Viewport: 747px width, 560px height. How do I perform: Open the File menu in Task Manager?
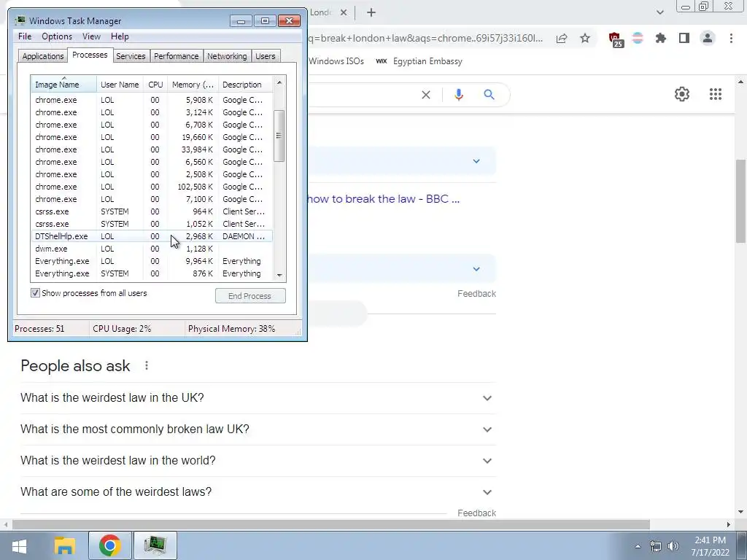click(x=25, y=36)
